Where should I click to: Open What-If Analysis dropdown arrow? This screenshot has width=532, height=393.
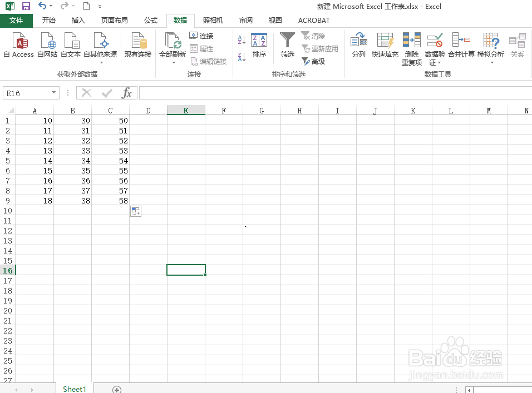(492, 63)
